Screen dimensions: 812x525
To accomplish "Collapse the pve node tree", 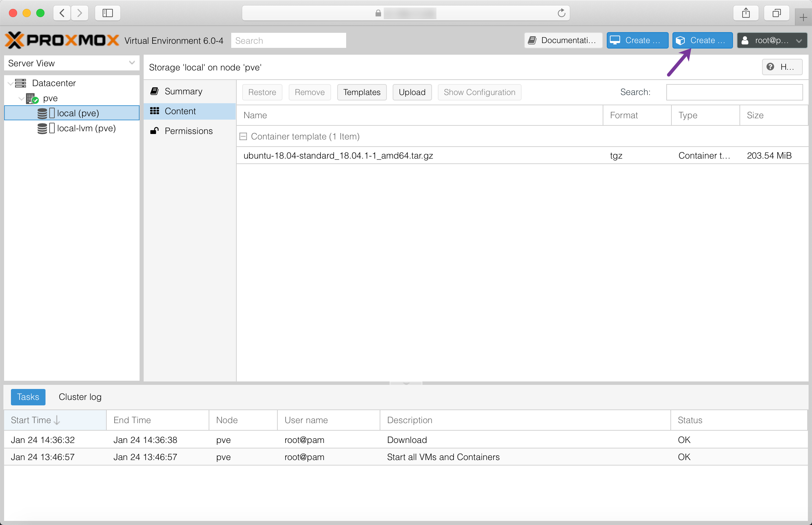I will [x=21, y=98].
